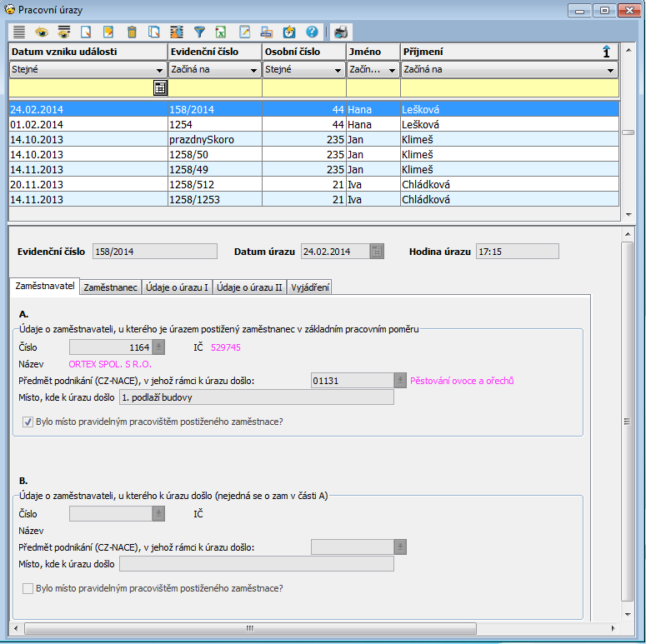Open the Údaje o úrazu I tab
Viewport: 646px width, 644px height.
click(x=177, y=287)
